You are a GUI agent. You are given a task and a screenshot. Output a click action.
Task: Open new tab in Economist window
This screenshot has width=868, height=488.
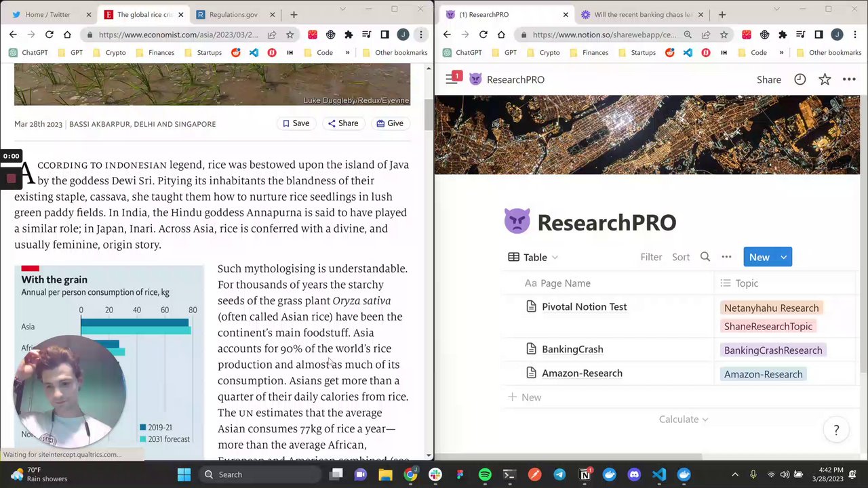pos(294,14)
